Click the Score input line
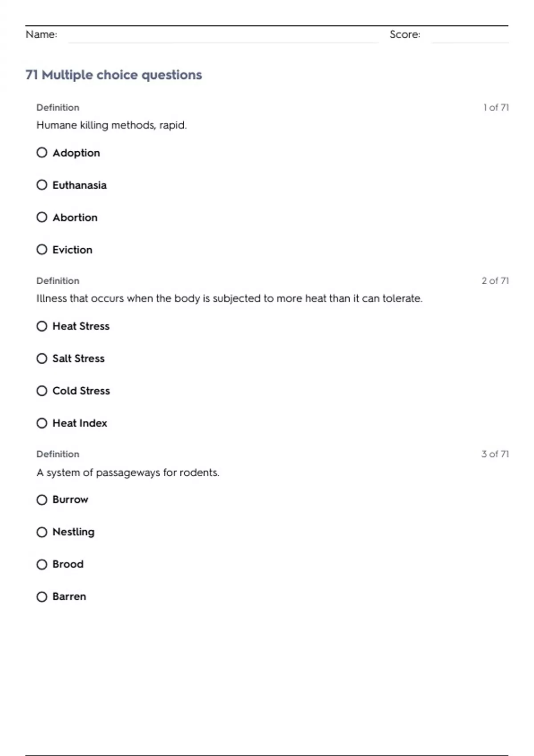 [469, 36]
